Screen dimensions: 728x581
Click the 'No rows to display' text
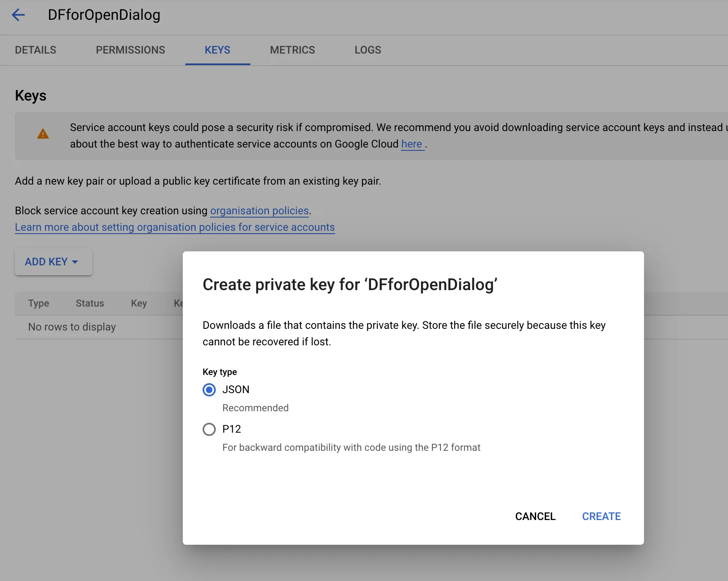click(72, 327)
